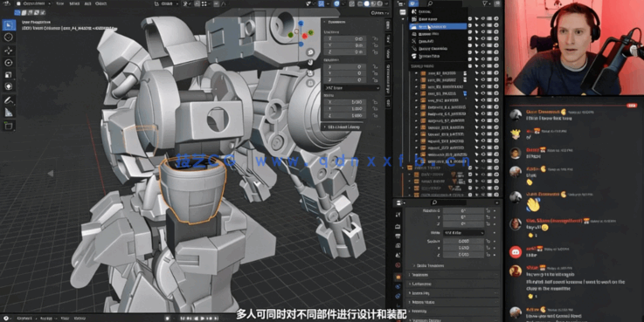The width and height of the screenshot is (644, 322).
Task: Expand the Collections panel
Action: point(421,284)
